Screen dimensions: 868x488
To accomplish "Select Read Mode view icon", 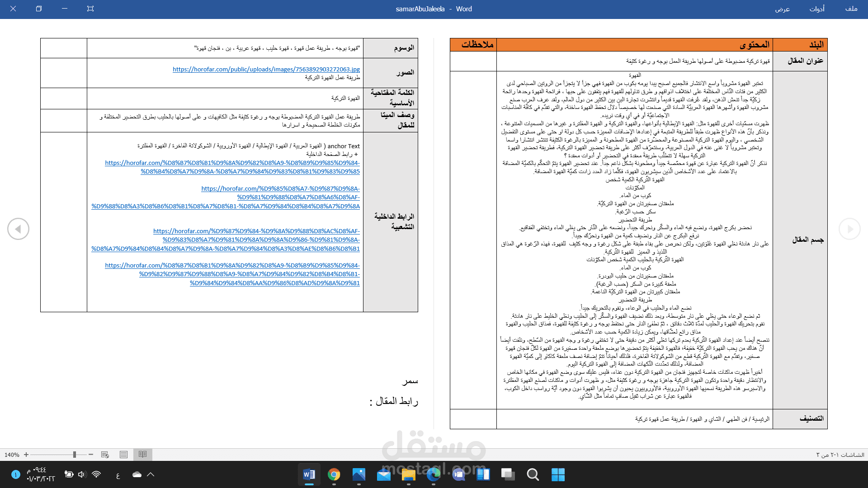I will 142,455.
